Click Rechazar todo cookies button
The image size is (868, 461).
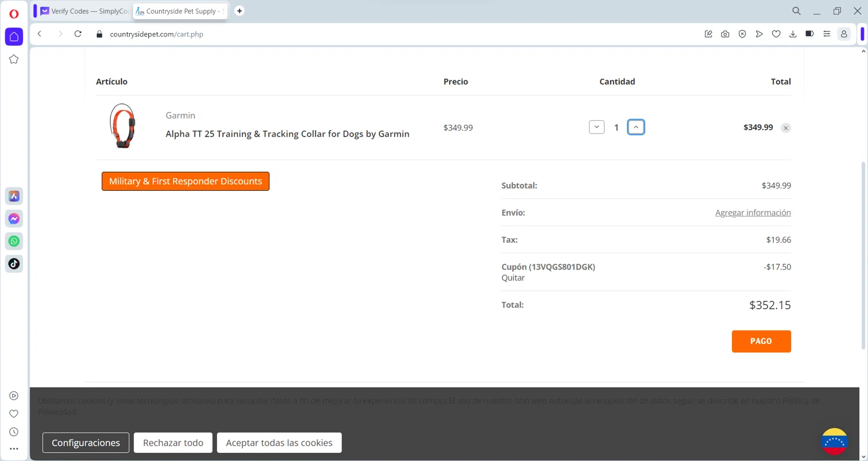coord(173,442)
